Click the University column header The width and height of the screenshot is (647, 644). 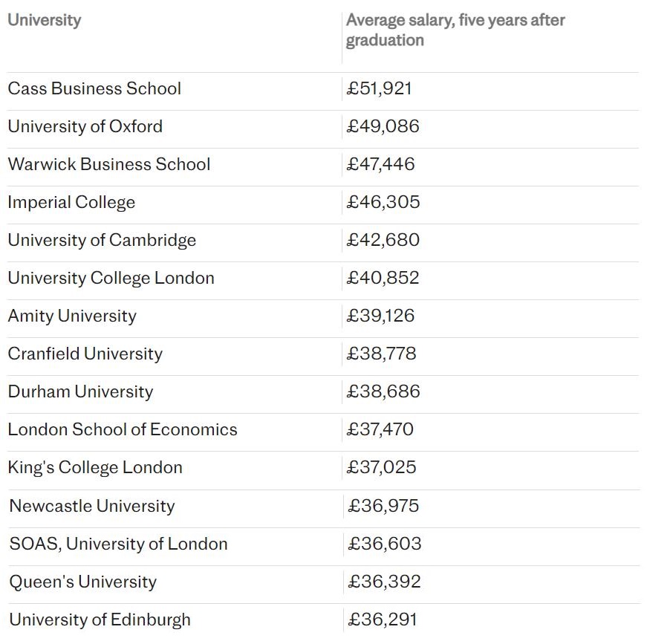click(x=45, y=20)
